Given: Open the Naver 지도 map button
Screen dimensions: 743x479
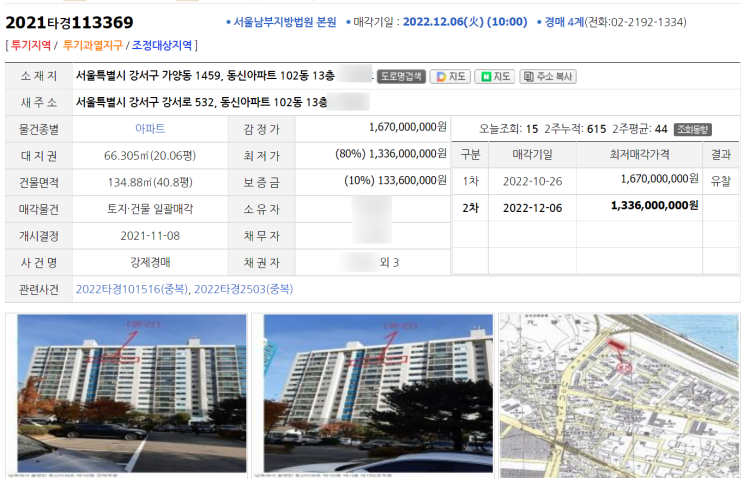Looking at the screenshot, I should click(x=494, y=77).
